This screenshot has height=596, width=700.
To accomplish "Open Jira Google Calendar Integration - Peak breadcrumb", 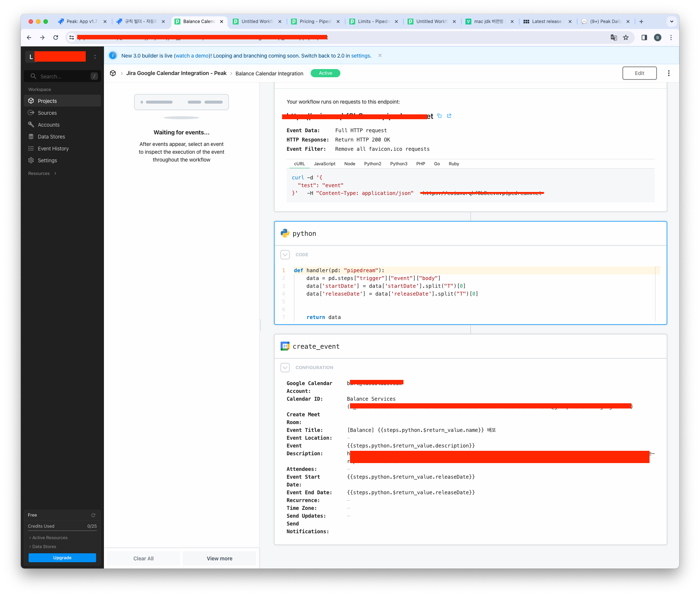I will click(176, 73).
